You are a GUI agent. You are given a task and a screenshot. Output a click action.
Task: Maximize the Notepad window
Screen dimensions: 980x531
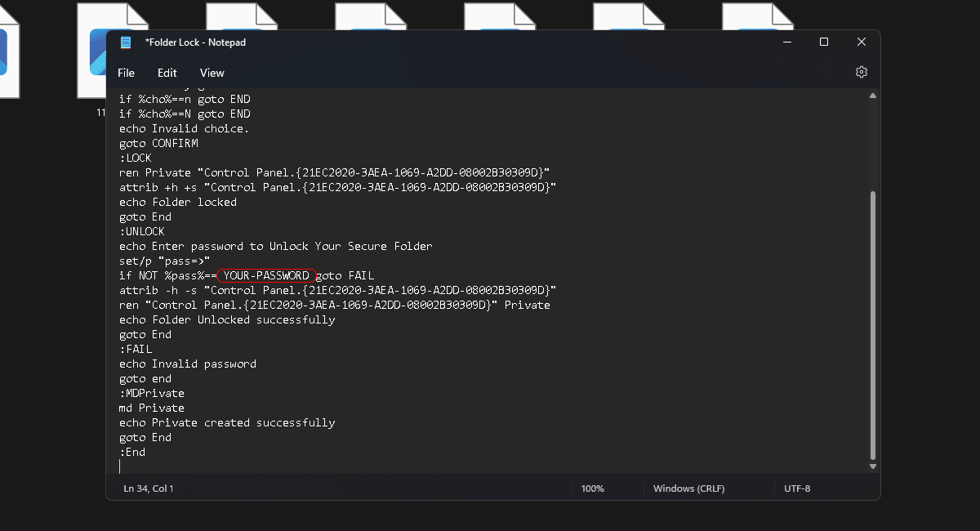[x=824, y=42]
